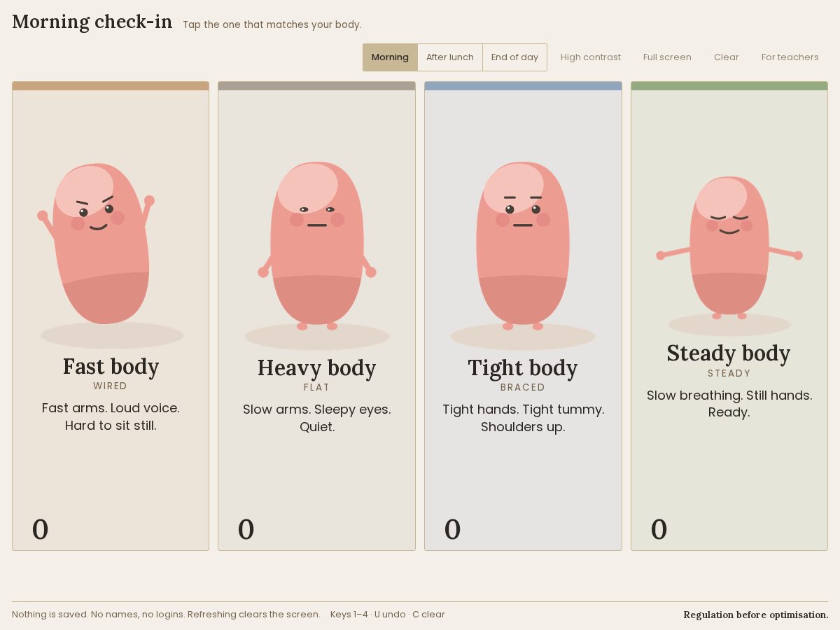This screenshot has width=840, height=630.
Task: Tap the Tight body braced character
Action: pos(523,245)
